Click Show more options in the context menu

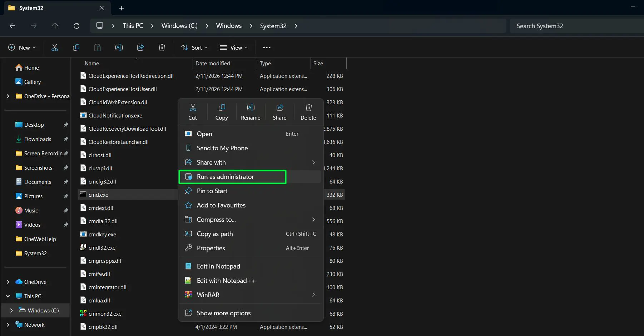point(224,313)
